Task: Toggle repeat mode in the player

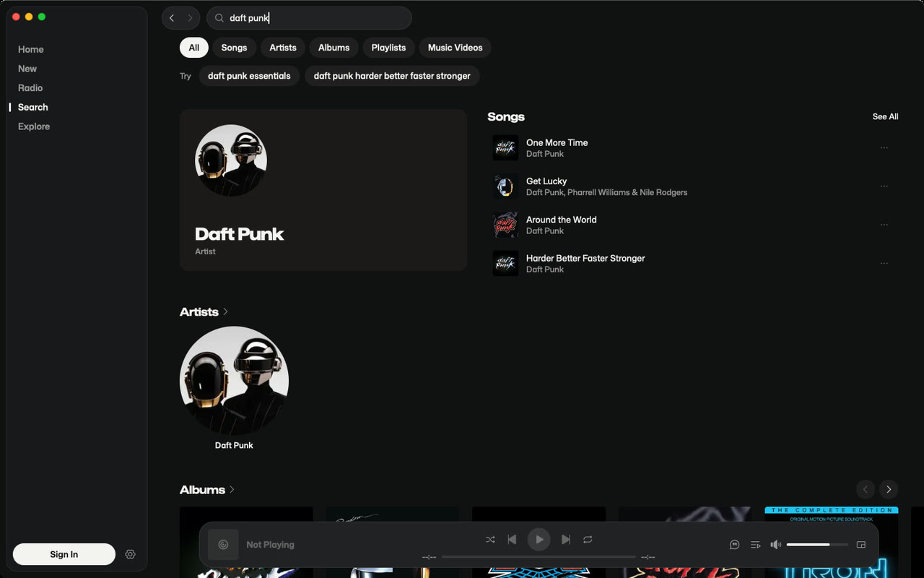Action: [588, 540]
